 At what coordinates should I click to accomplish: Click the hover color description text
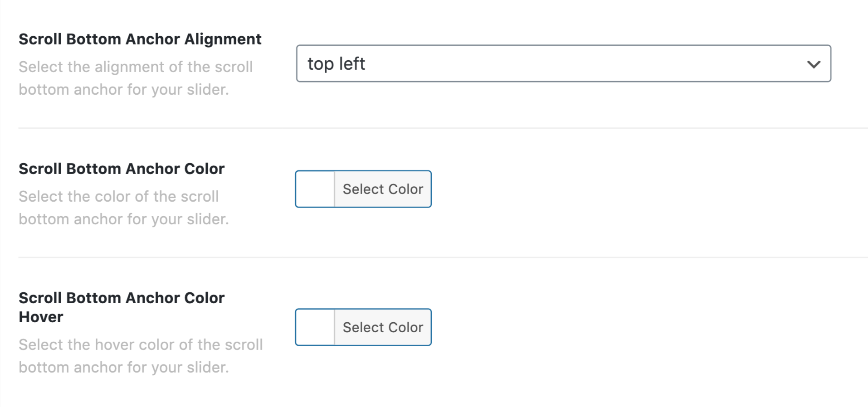[141, 355]
